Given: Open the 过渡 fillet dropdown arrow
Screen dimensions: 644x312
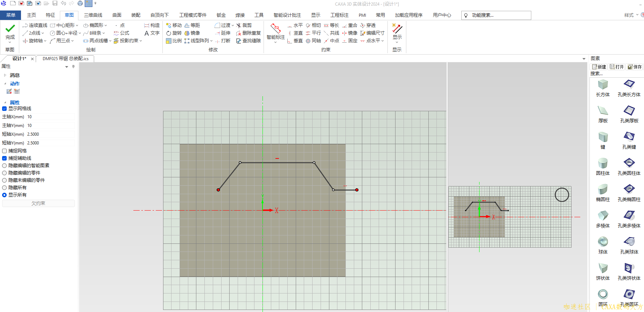Looking at the screenshot, I should [x=232, y=25].
